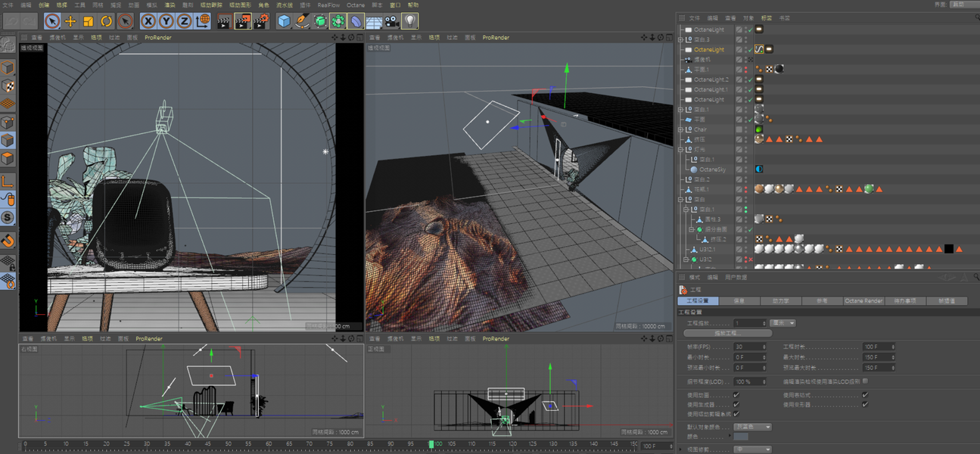This screenshot has width=980, height=454.
Task: Click the 帧率(FPS) input field
Action: coord(748,347)
